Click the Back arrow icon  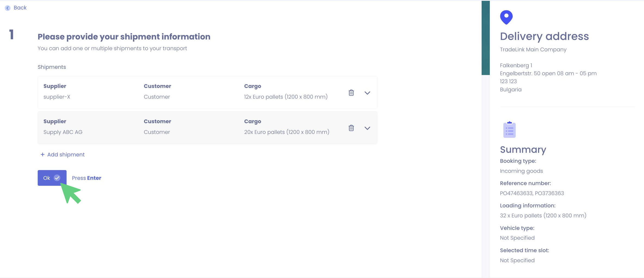point(8,8)
